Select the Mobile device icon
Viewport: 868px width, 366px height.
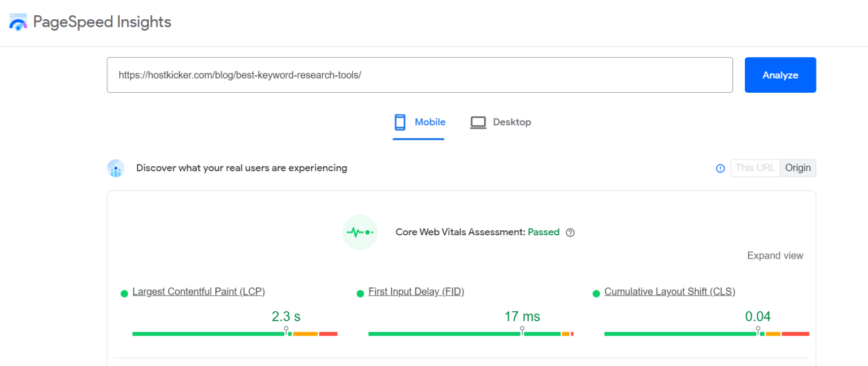click(400, 122)
